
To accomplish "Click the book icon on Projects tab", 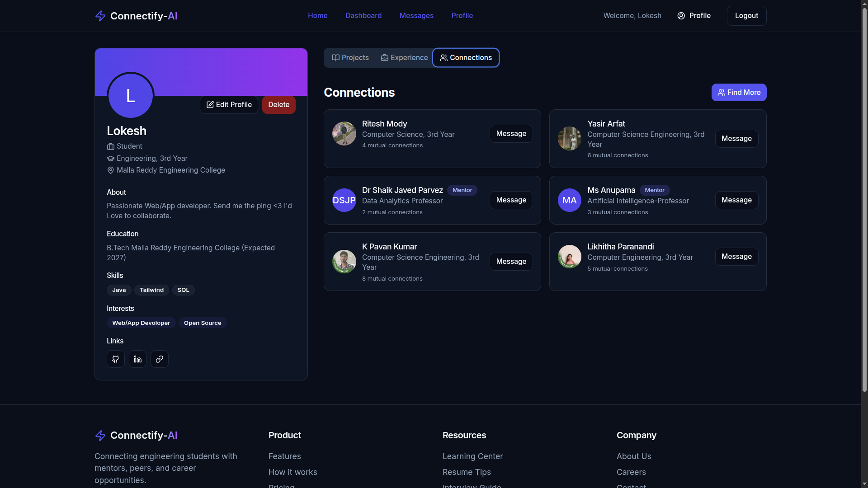I will [x=335, y=57].
